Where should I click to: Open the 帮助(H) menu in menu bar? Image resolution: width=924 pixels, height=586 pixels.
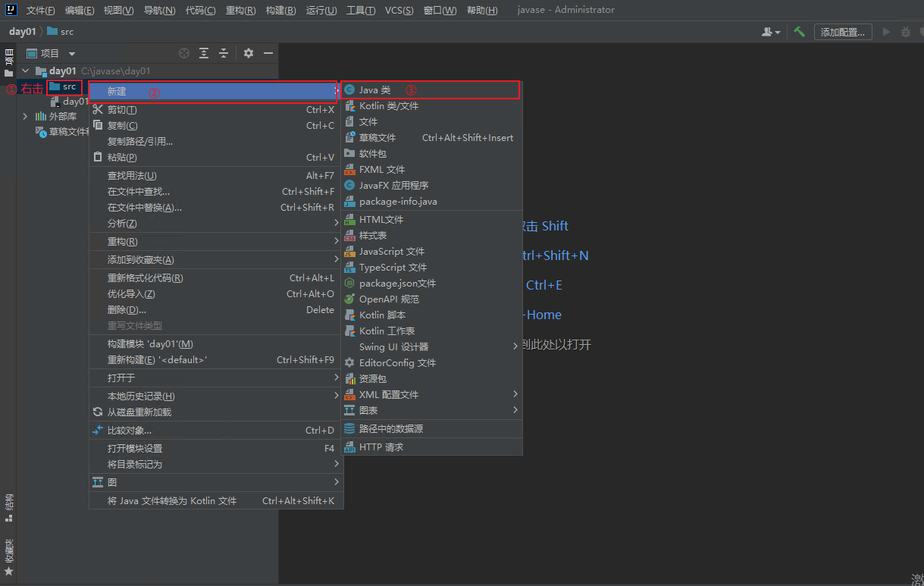pyautogui.click(x=482, y=10)
